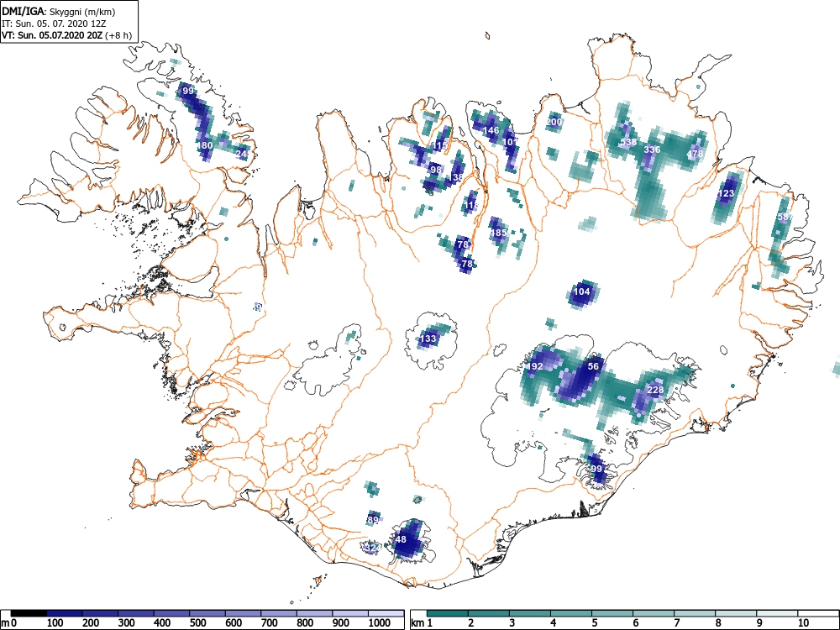Click the 400–500 m visibility color swatch

171,613
